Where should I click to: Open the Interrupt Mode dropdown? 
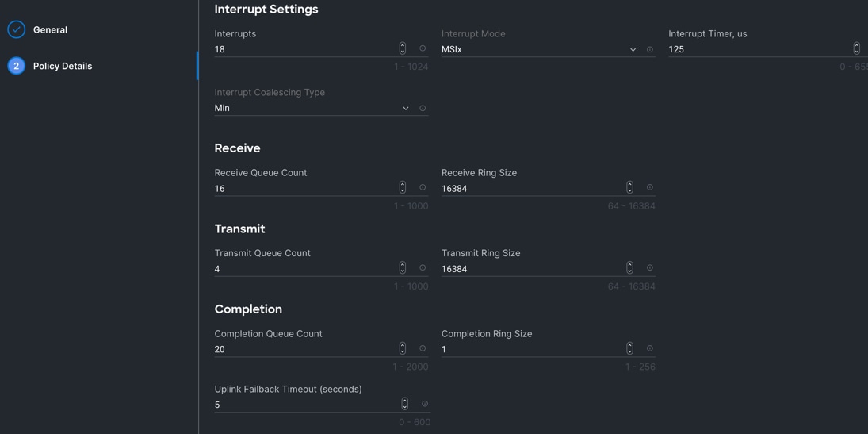click(x=539, y=49)
